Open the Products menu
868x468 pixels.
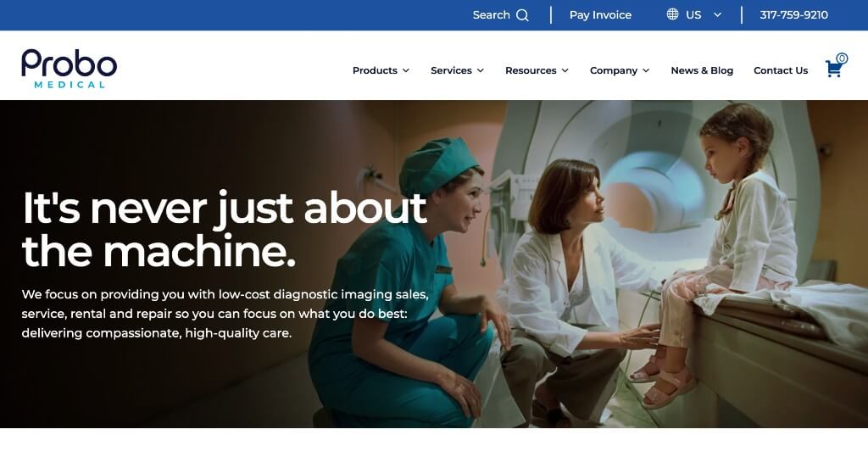coord(375,70)
